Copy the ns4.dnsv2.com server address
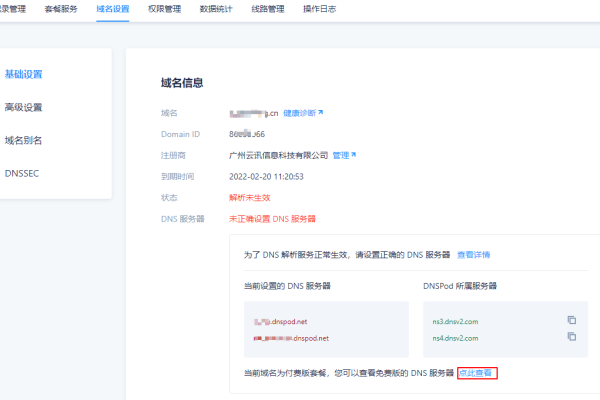Image resolution: width=600 pixels, height=400 pixels. [572, 337]
